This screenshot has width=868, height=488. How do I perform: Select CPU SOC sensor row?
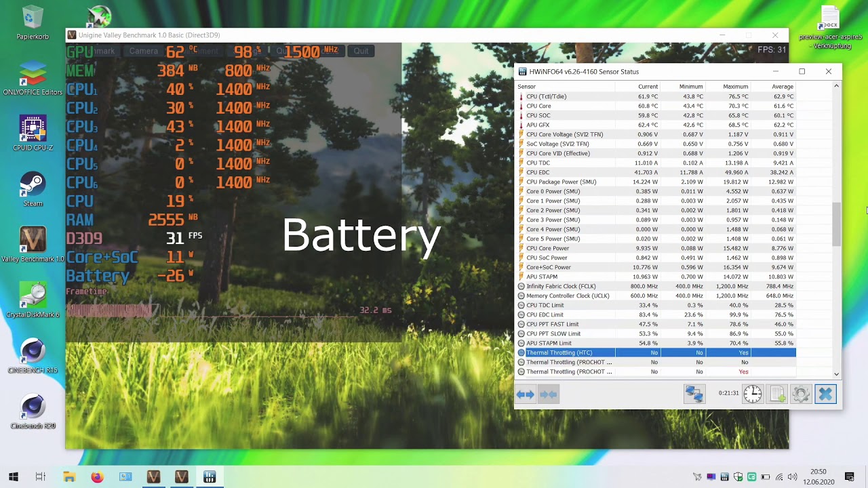coord(655,115)
